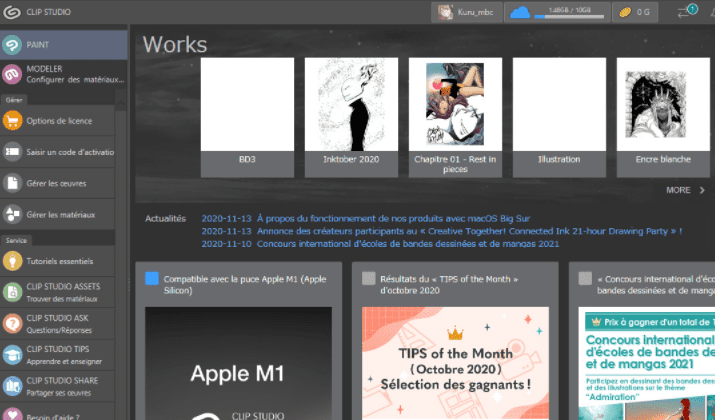Image resolution: width=715 pixels, height=420 pixels.
Task: Open Gérer les œuvres document icon
Action: pos(12,183)
